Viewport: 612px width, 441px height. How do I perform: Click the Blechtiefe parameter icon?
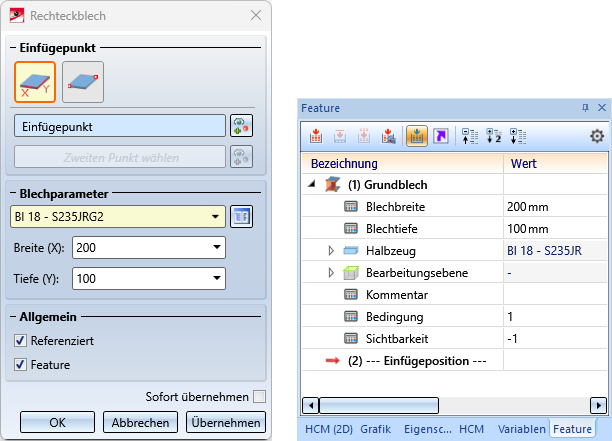pos(350,228)
